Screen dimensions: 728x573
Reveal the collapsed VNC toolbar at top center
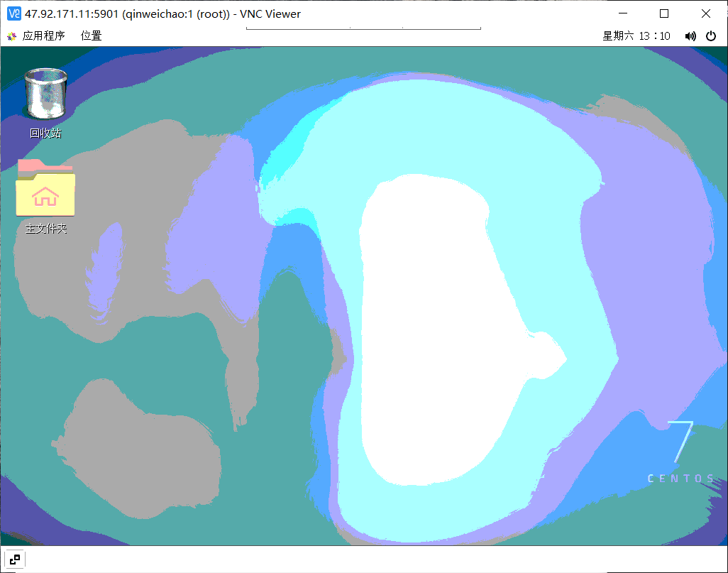pos(363,26)
